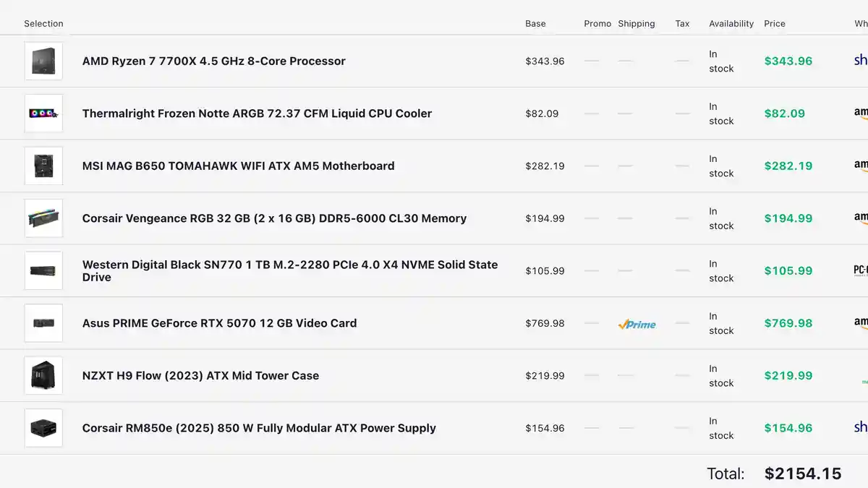
Task: Go to NZXT H9 Flow case page
Action: point(200,376)
